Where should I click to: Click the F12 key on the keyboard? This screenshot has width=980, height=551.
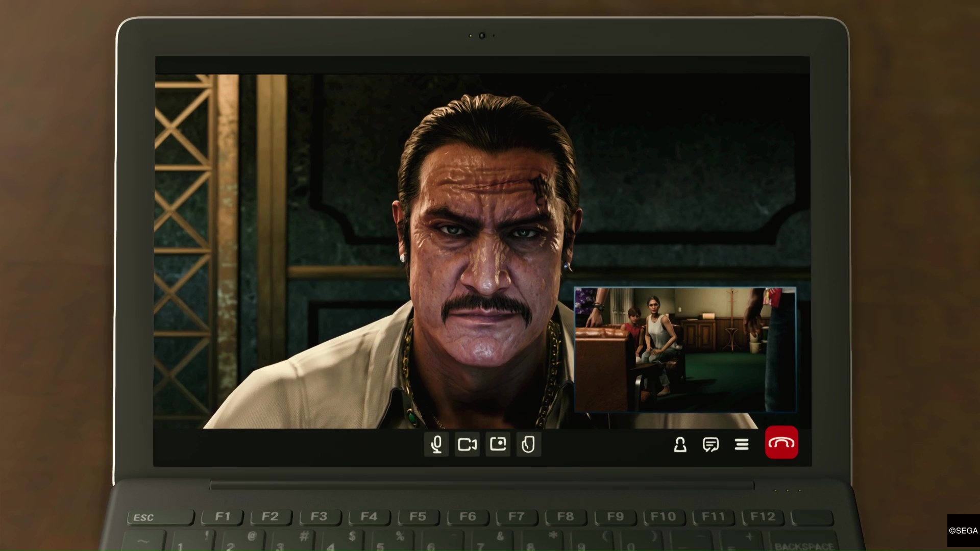tap(763, 517)
